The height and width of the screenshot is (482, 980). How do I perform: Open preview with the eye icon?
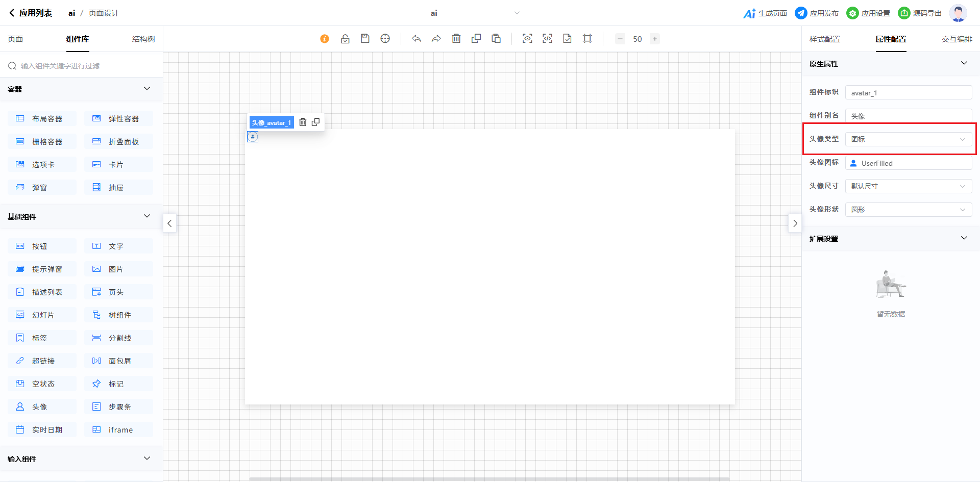[x=527, y=39]
